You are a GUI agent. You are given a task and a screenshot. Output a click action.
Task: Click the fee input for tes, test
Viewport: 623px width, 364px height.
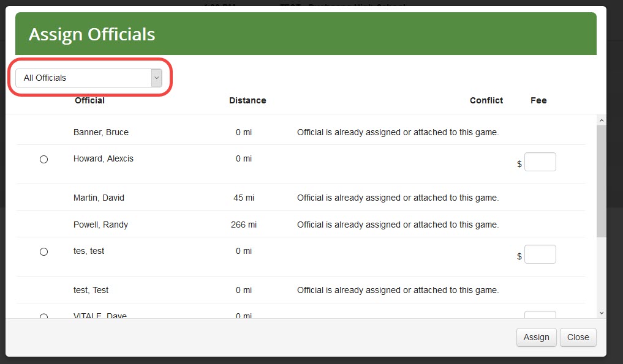(540, 254)
